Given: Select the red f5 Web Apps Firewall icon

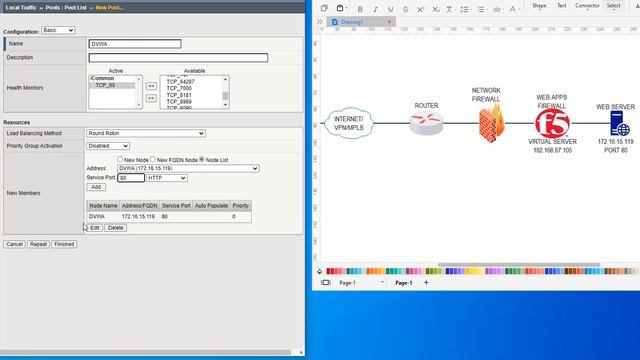Looking at the screenshot, I should pyautogui.click(x=552, y=124).
